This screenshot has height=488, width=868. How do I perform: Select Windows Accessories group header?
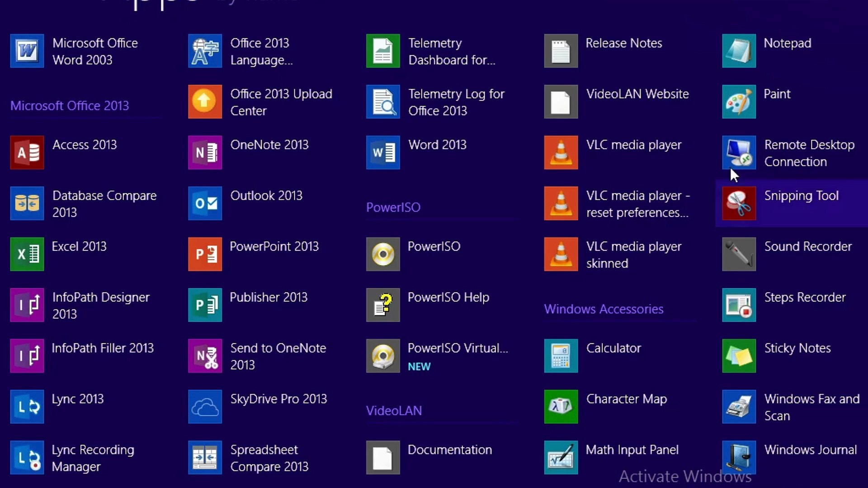point(604,309)
